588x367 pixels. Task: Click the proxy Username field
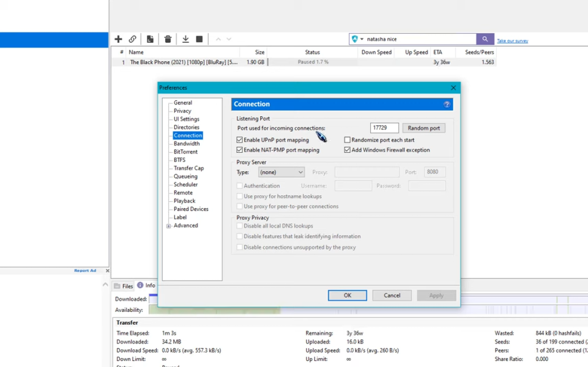coord(353,186)
